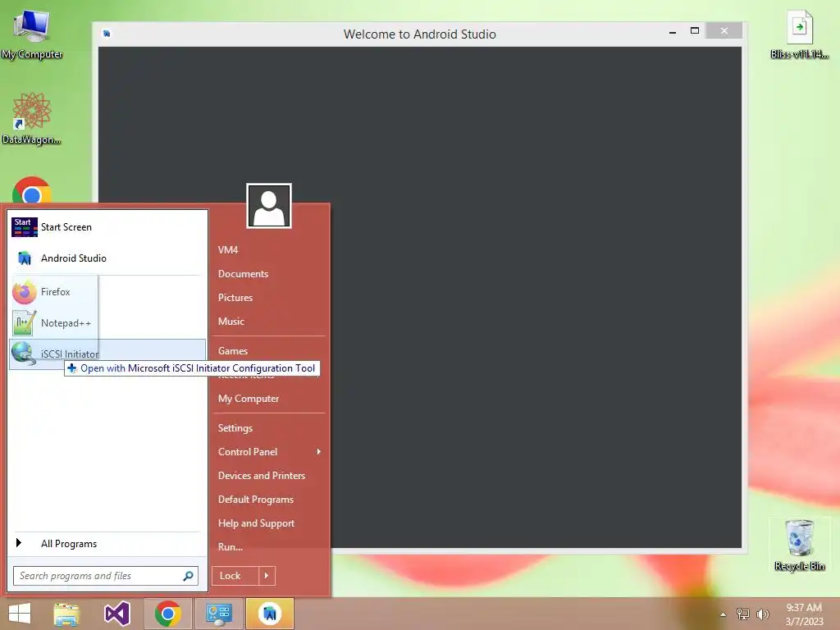This screenshot has height=630, width=840.
Task: Open Google Chrome desktop icon
Action: 32,190
